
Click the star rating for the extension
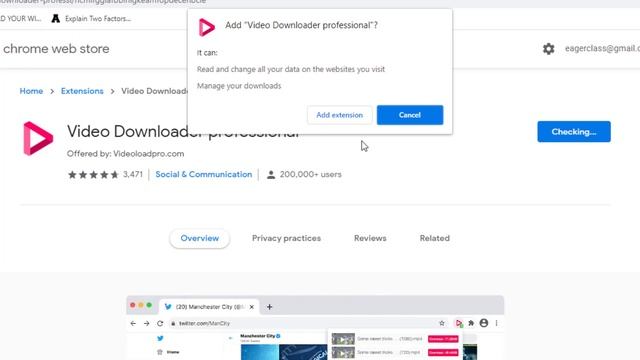pyautogui.click(x=93, y=175)
